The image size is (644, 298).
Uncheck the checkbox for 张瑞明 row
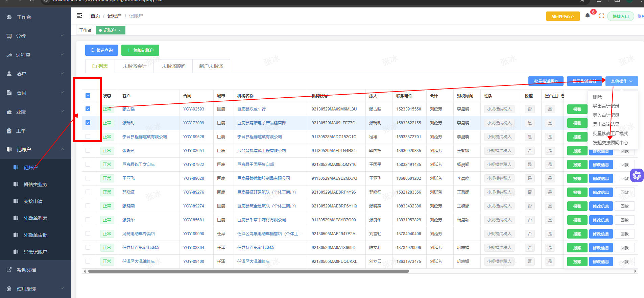[x=88, y=123]
